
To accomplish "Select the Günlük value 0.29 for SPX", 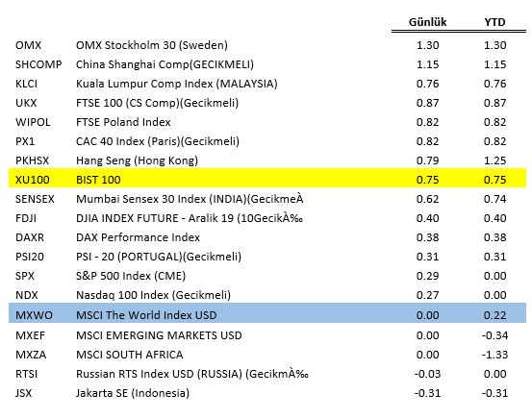I will [x=427, y=276].
